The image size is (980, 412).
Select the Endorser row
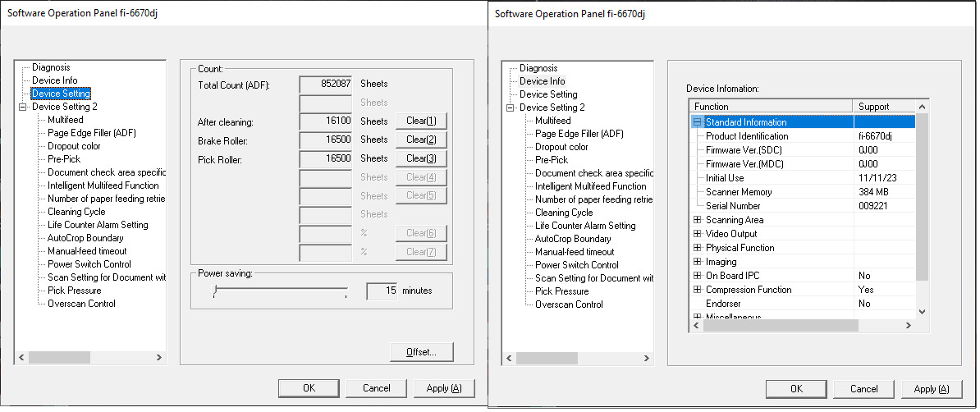pos(804,304)
